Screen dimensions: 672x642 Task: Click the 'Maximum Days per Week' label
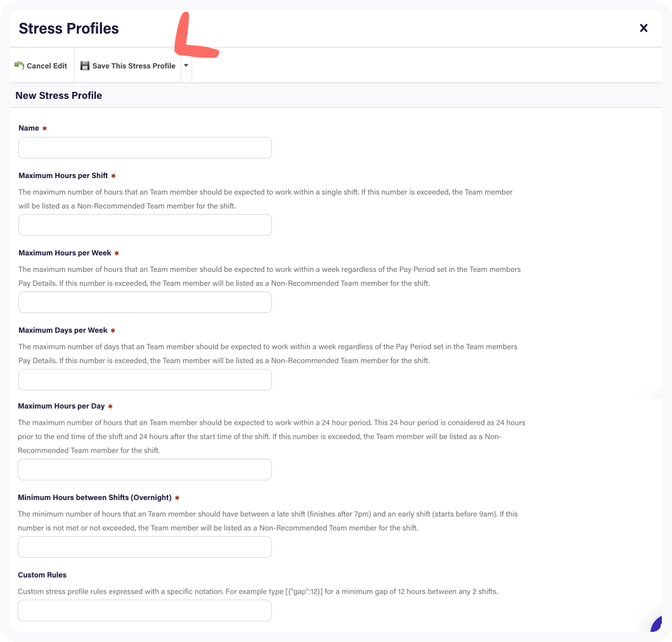(63, 330)
